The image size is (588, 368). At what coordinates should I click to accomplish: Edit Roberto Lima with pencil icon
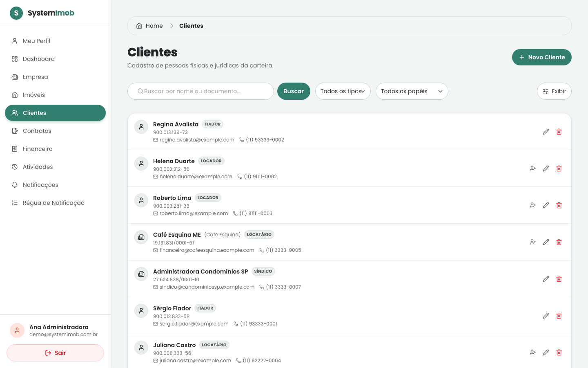pos(546,205)
